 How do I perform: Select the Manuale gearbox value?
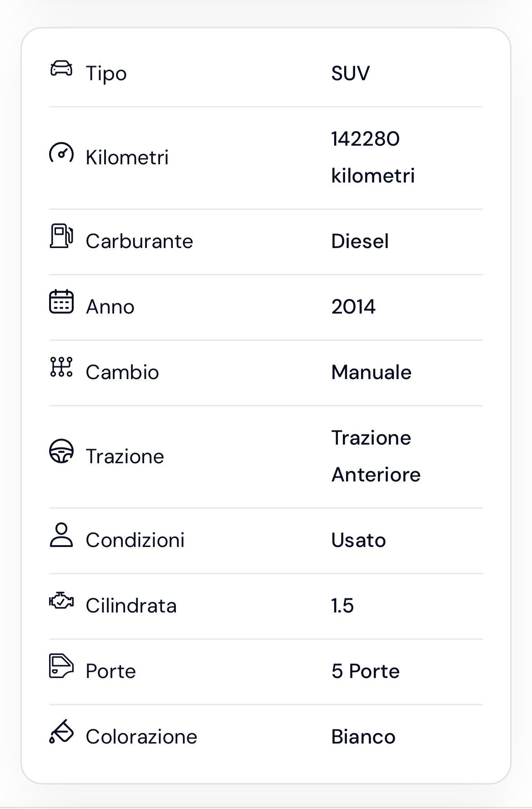pyautogui.click(x=371, y=372)
